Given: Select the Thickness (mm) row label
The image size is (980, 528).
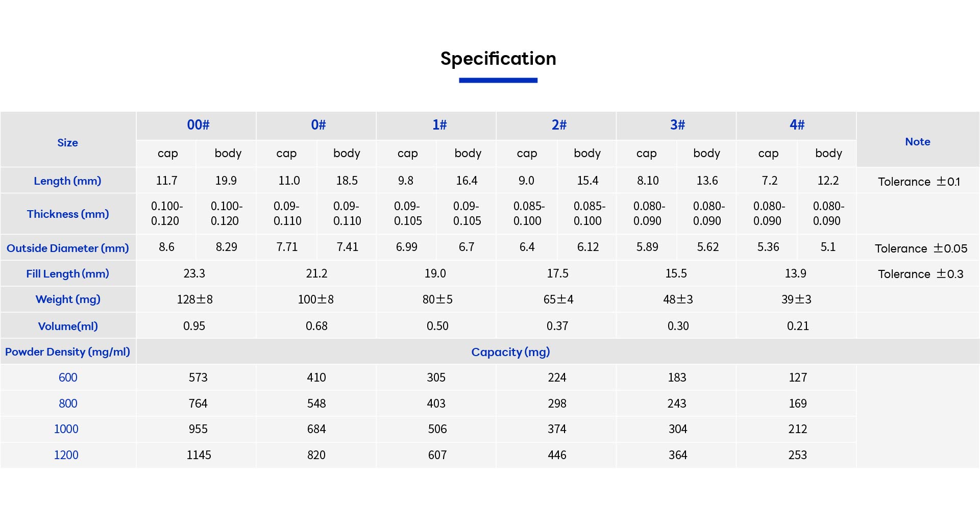Looking at the screenshot, I should click(68, 214).
